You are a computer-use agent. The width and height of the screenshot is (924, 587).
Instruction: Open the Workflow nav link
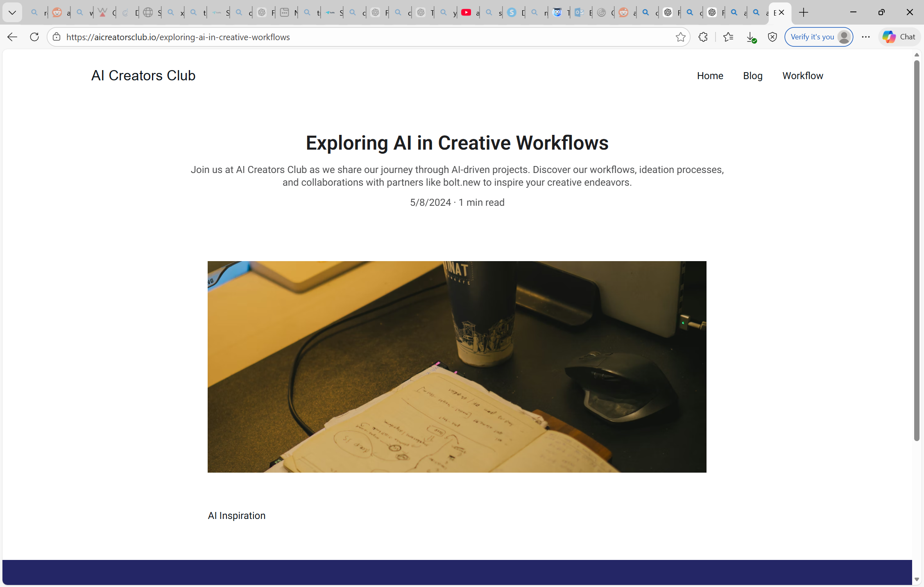coord(802,76)
